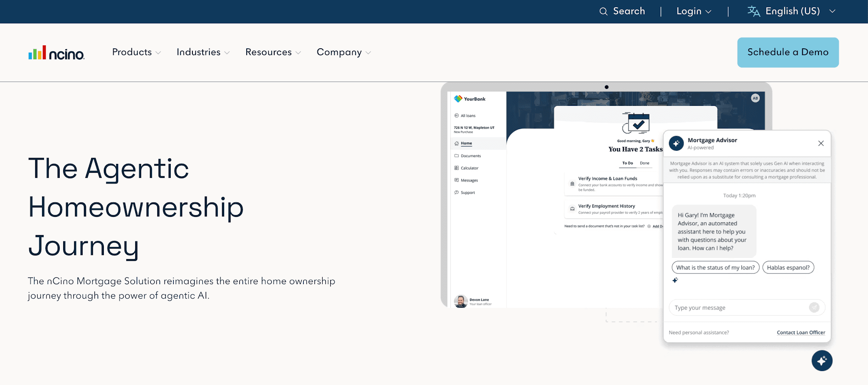This screenshot has width=868, height=385.
Task: Click the calendar checkmark illustration
Action: coord(636,123)
